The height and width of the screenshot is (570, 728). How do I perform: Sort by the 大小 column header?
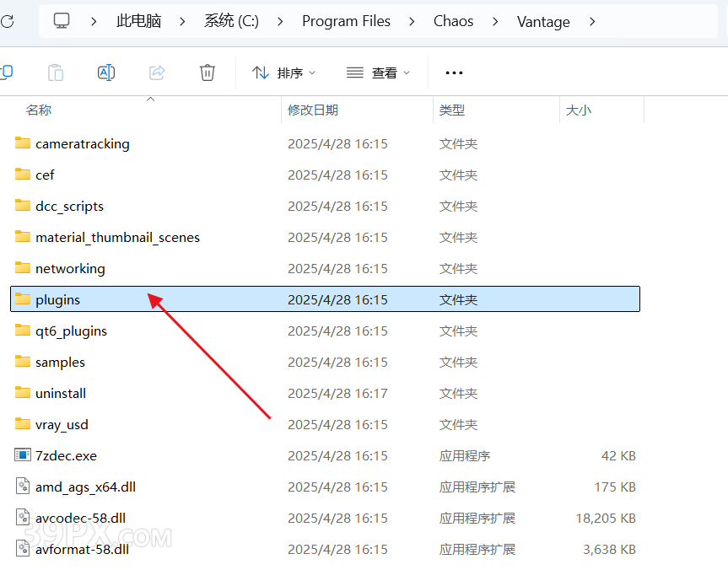pyautogui.click(x=579, y=110)
